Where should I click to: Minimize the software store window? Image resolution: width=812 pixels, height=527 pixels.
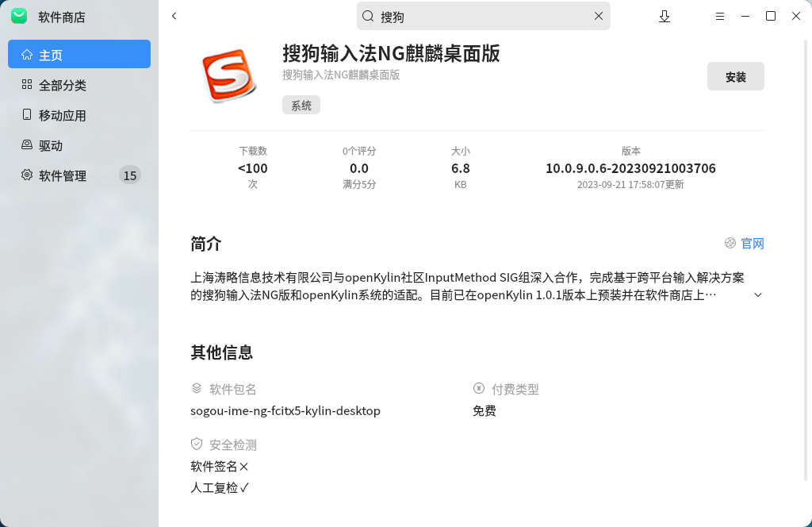pos(745,17)
